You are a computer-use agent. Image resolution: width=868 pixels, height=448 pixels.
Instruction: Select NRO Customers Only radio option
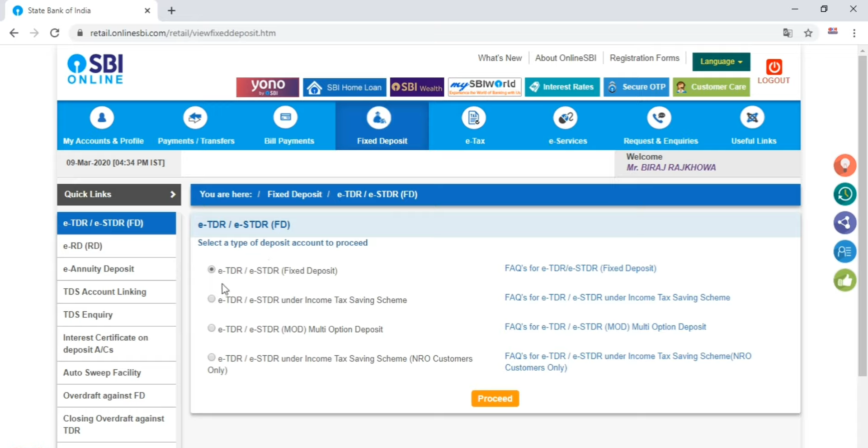pos(211,357)
